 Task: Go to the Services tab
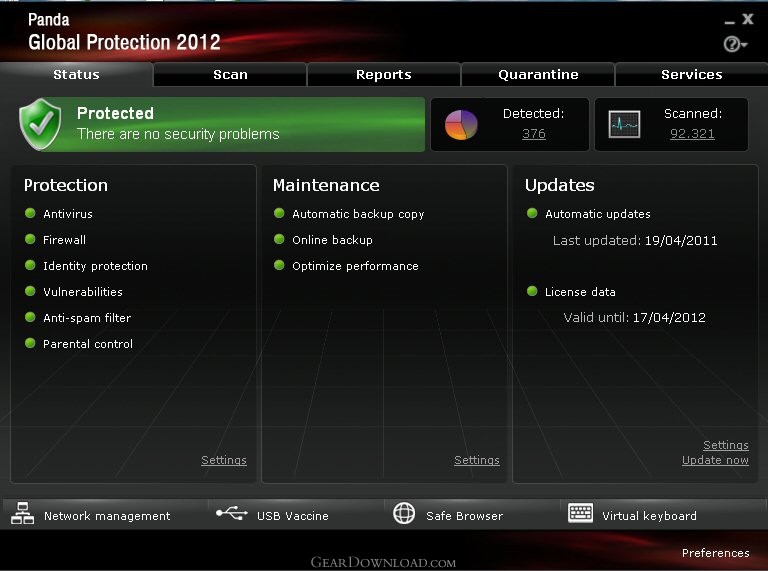tap(692, 74)
